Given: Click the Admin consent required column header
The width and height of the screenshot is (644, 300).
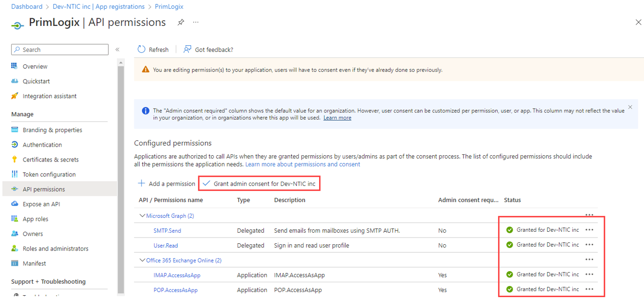Looking at the screenshot, I should click(x=468, y=200).
